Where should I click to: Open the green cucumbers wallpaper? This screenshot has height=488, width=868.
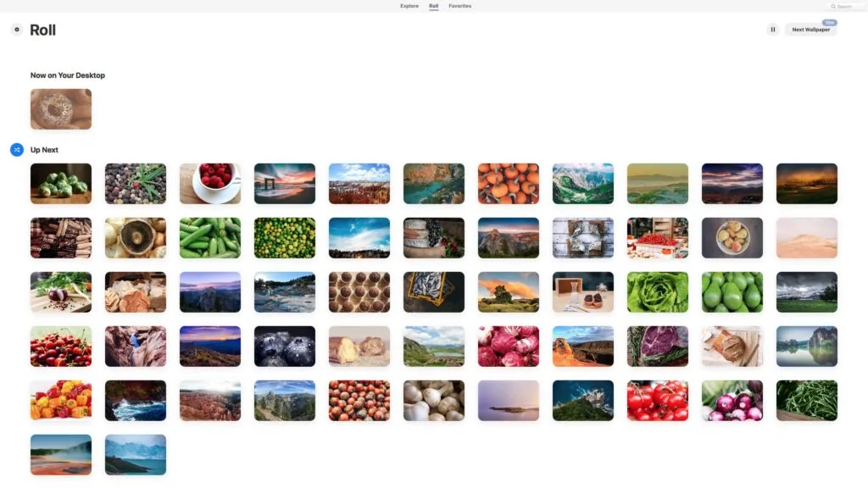pyautogui.click(x=210, y=238)
